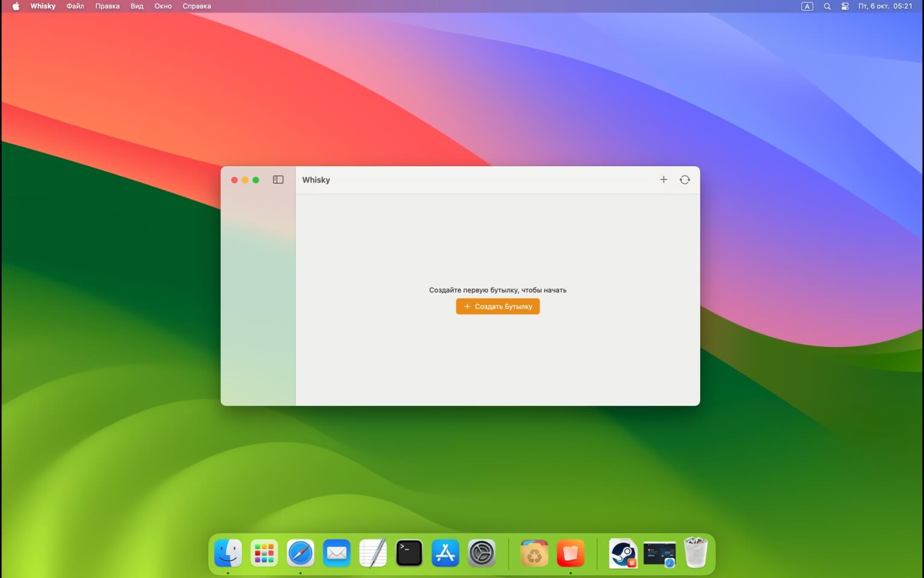
Task: Launch Terminal from the Dock
Action: (x=409, y=553)
